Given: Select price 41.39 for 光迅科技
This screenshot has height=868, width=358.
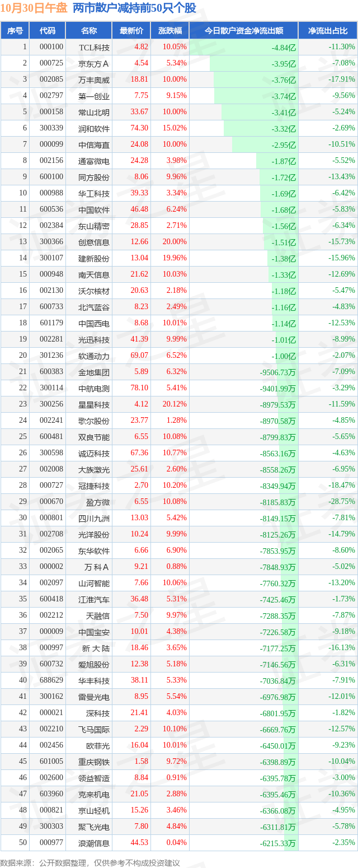Looking at the screenshot, I should pos(139,339).
